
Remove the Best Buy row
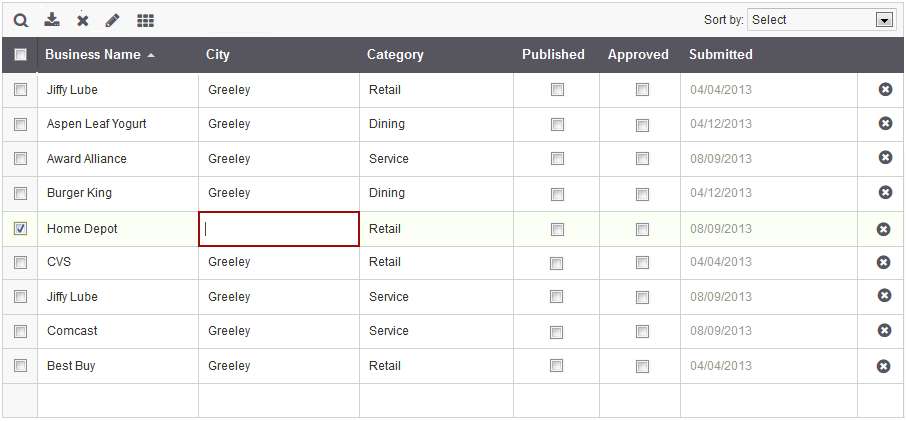pos(884,366)
